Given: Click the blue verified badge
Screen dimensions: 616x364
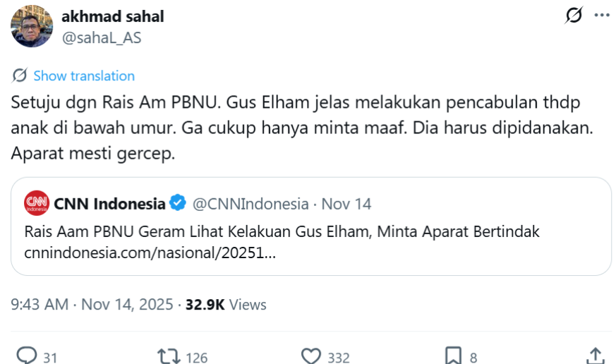Looking at the screenshot, I should tap(179, 204).
